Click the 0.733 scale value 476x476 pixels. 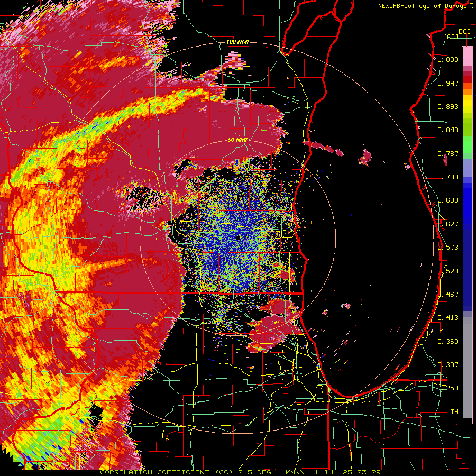[448, 177]
